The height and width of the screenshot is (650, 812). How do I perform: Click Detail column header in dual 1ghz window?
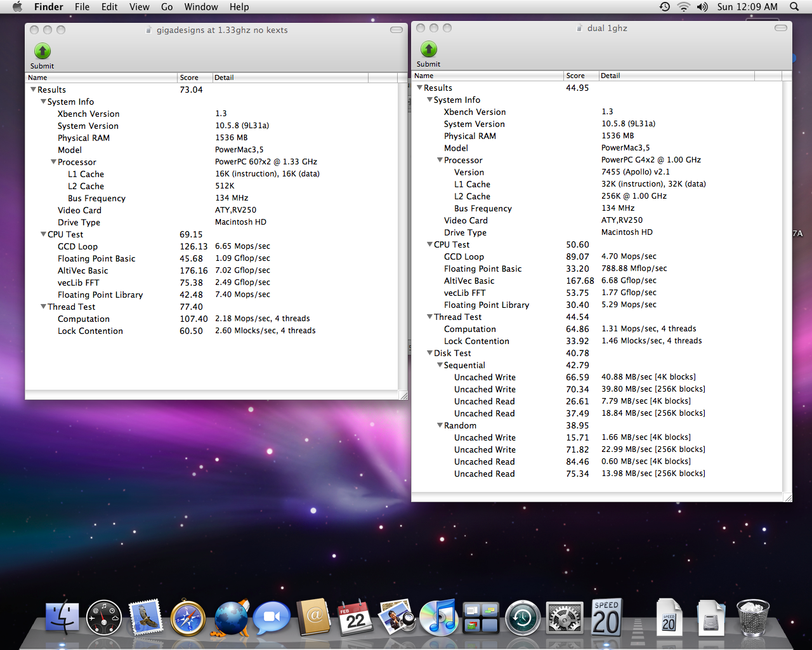[x=676, y=76]
